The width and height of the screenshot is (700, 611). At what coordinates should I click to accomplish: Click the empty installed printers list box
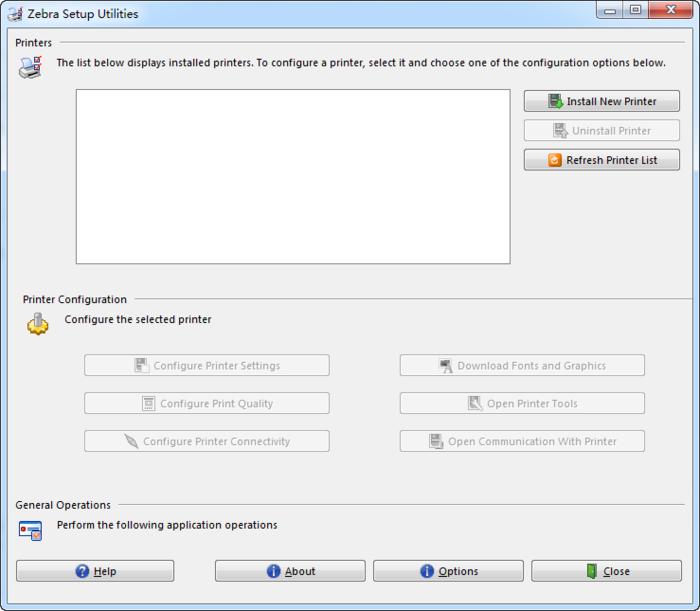click(293, 176)
